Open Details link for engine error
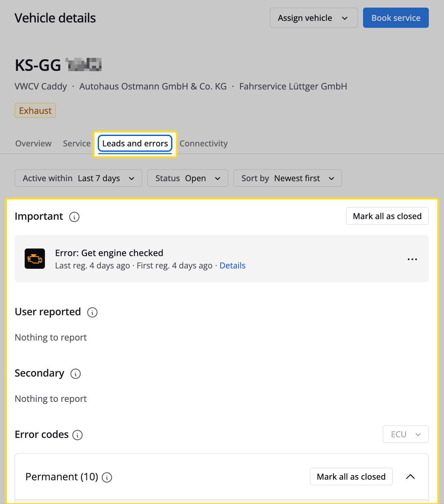The image size is (444, 504). tap(232, 266)
